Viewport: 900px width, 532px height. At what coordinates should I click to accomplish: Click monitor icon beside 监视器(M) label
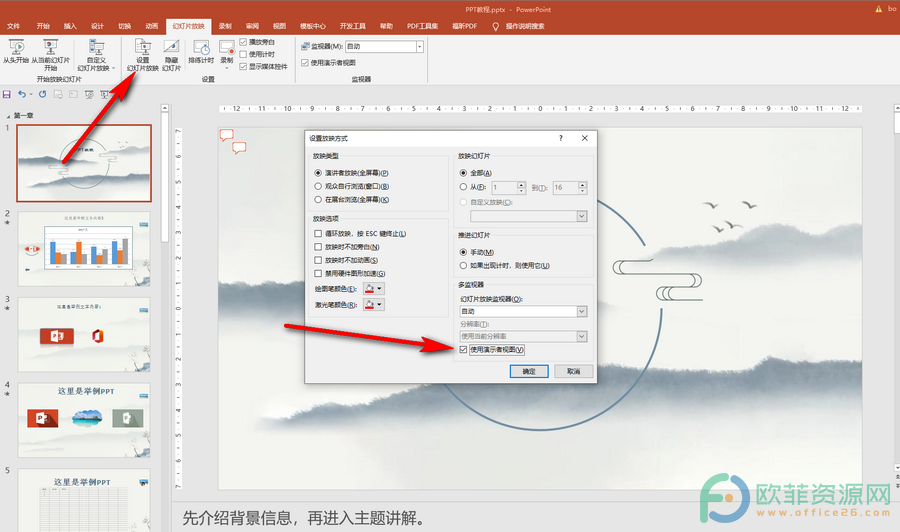click(x=306, y=46)
